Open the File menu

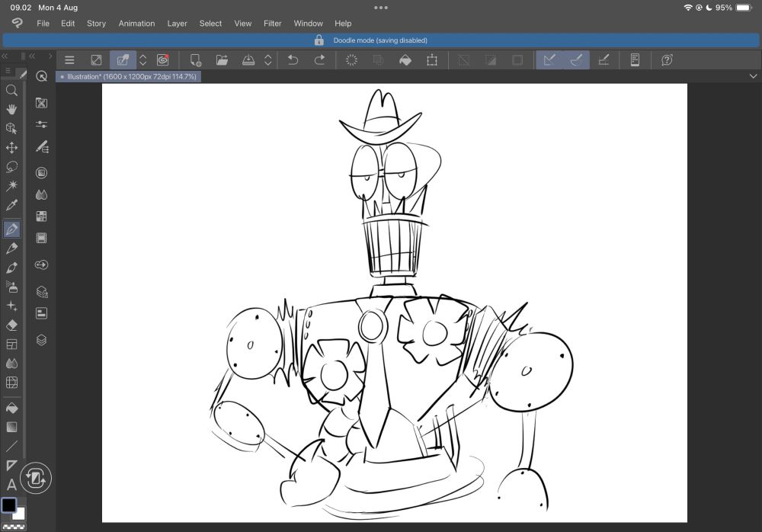pyautogui.click(x=43, y=24)
